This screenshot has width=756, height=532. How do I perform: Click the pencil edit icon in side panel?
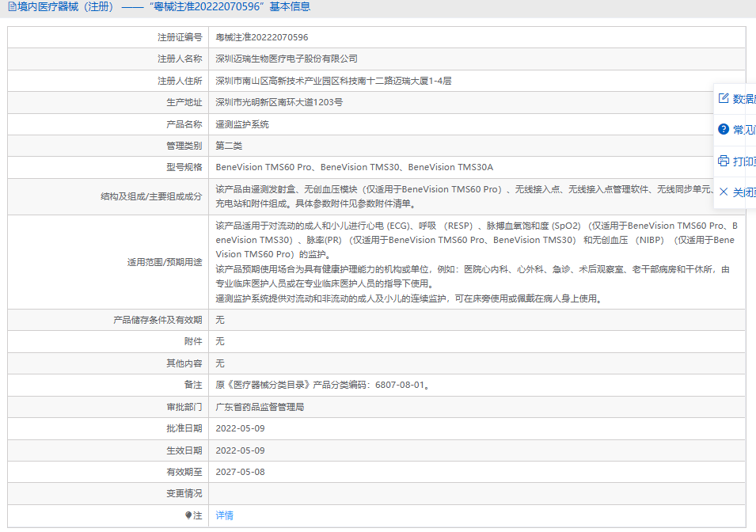[x=723, y=99]
